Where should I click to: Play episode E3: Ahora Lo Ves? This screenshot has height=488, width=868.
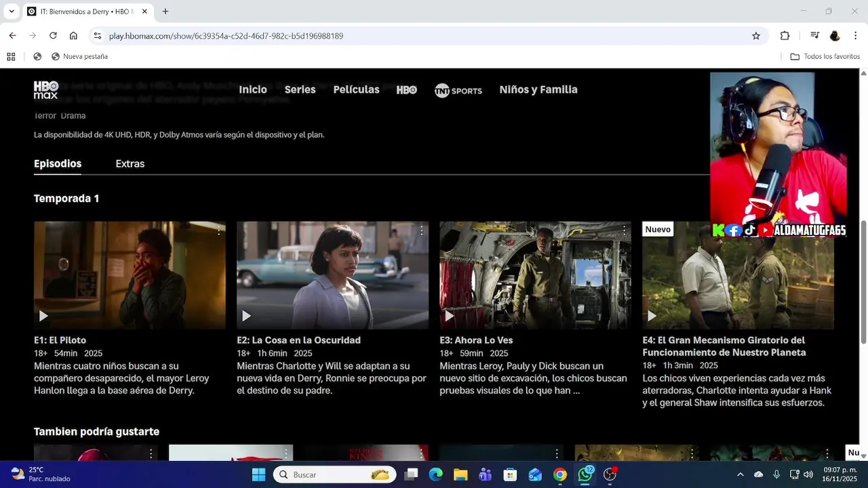pyautogui.click(x=449, y=316)
